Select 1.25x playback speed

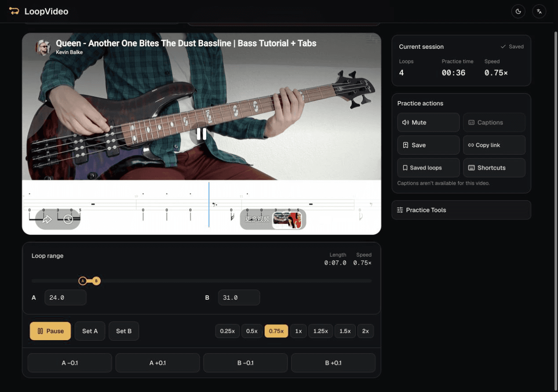point(321,331)
